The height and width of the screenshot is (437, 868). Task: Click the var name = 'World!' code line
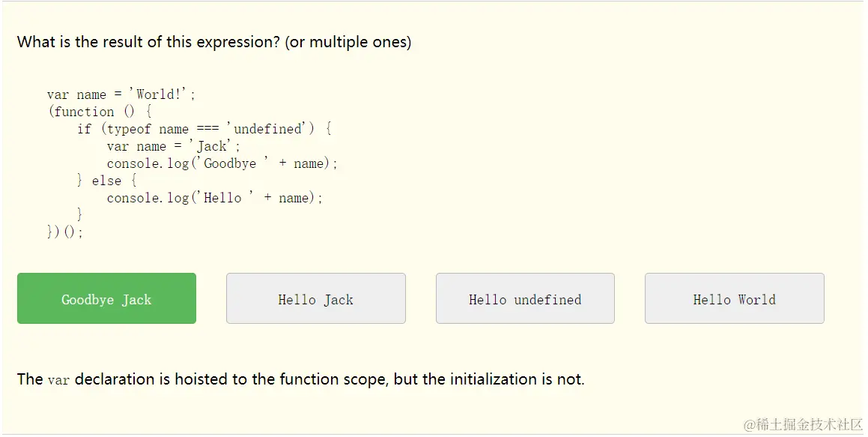click(121, 94)
